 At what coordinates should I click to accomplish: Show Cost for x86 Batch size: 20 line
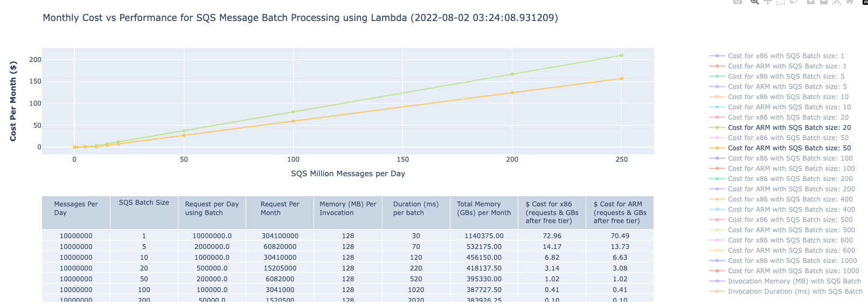(x=779, y=117)
